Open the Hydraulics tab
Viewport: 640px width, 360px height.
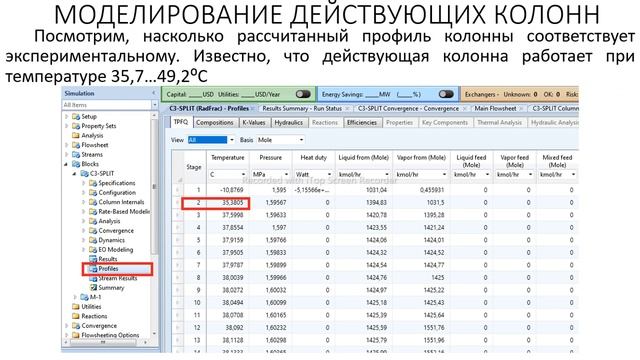pyautogui.click(x=289, y=122)
